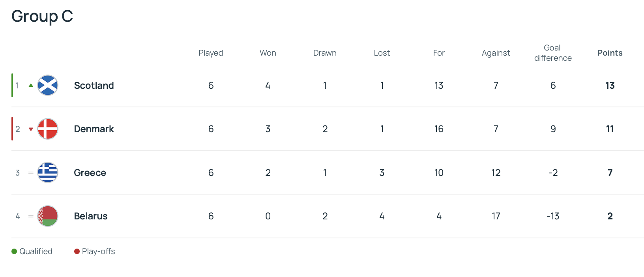Click Scotland's green up-arrow position indicator
This screenshot has width=644, height=277.
[x=31, y=85]
